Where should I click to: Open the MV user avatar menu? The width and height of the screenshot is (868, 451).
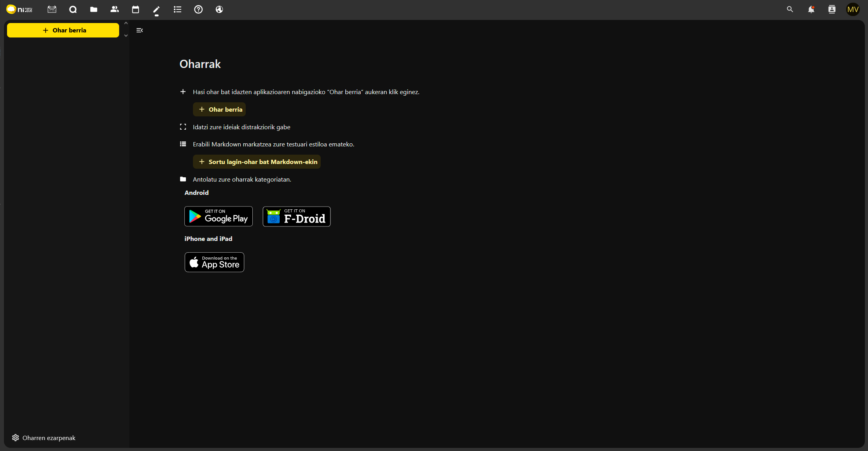click(x=853, y=9)
